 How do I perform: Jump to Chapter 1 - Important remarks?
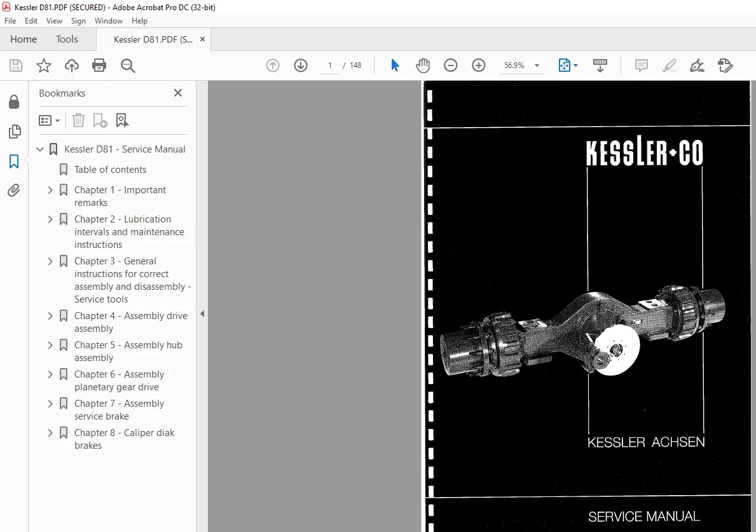(120, 196)
